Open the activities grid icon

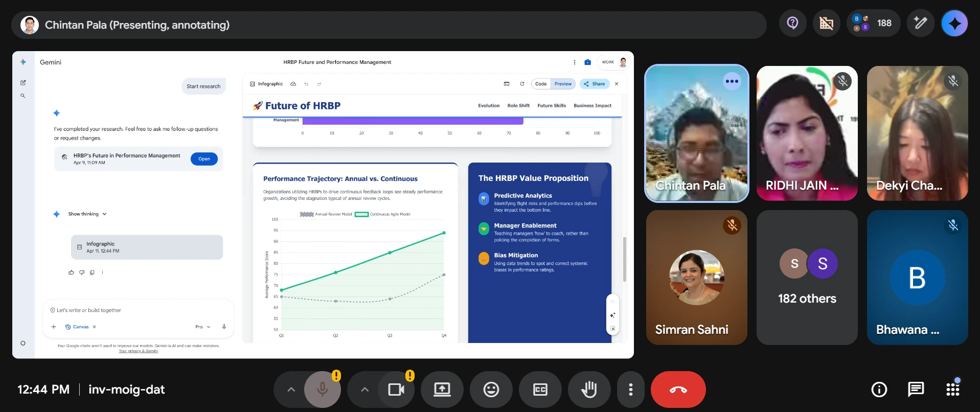click(x=953, y=390)
